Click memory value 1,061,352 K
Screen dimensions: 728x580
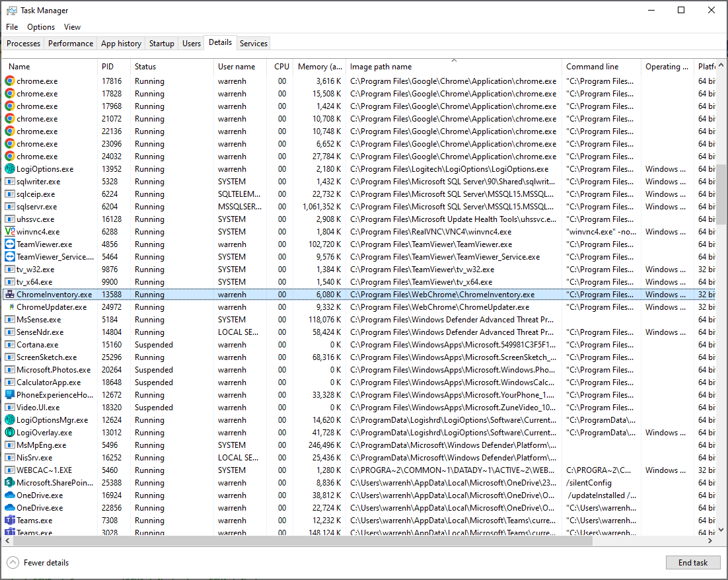point(322,207)
